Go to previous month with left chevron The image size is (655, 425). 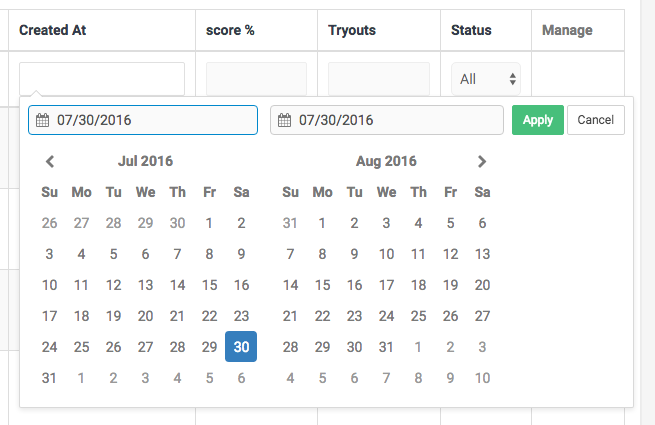coord(50,161)
